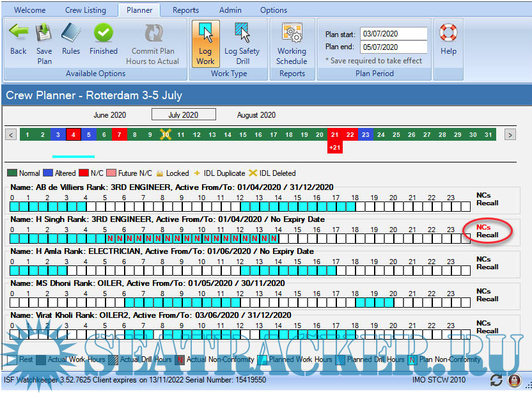
Task: Click the Plan start date field
Action: click(x=393, y=34)
